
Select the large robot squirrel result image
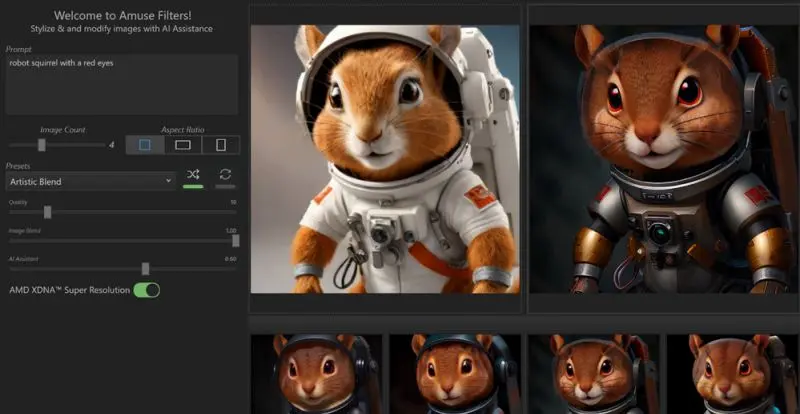(664, 158)
